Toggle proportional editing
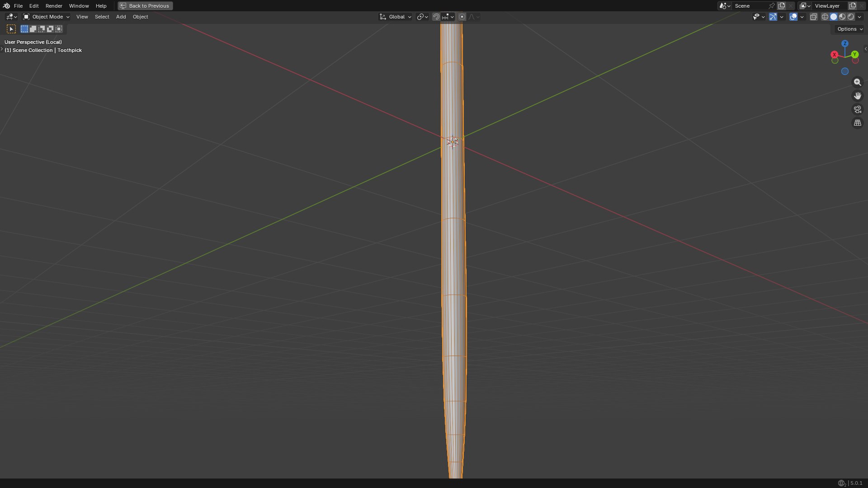This screenshot has width=868, height=488. pos(462,17)
